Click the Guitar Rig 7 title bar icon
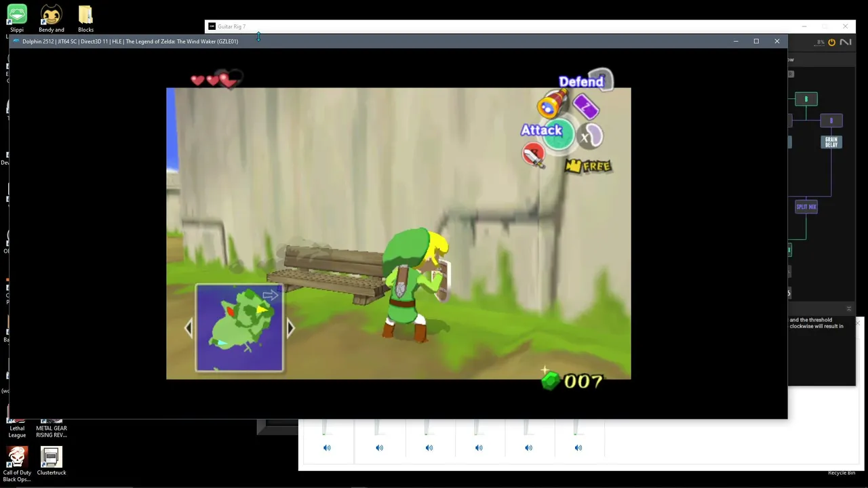868x488 pixels. [212, 26]
